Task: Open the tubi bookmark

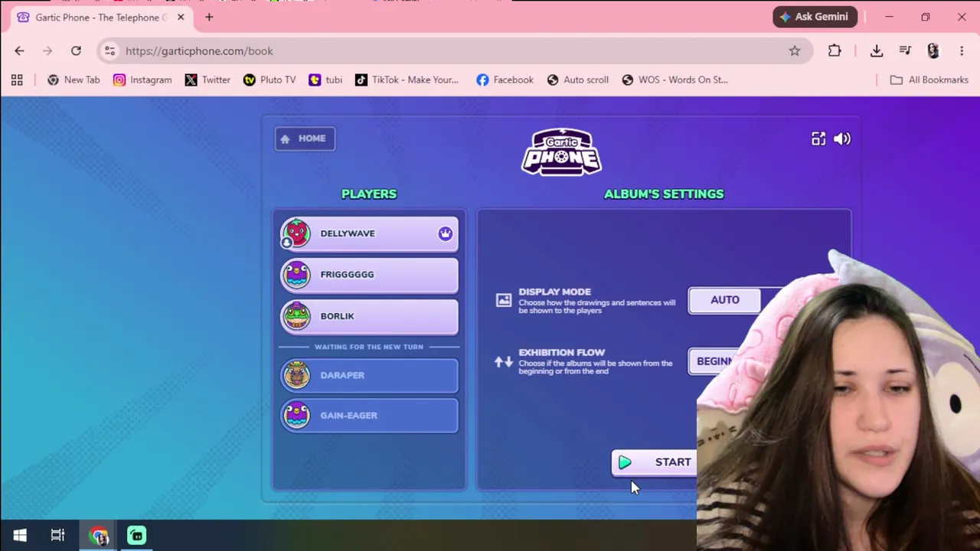Action: coord(325,80)
